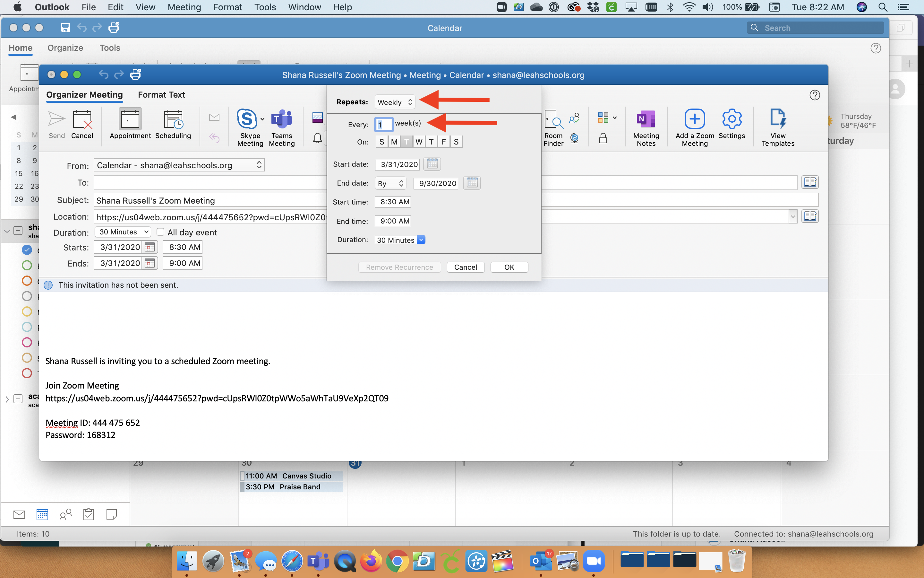Open the Tools tab in Calendar window
Viewport: 924px width, 578px height.
click(110, 48)
